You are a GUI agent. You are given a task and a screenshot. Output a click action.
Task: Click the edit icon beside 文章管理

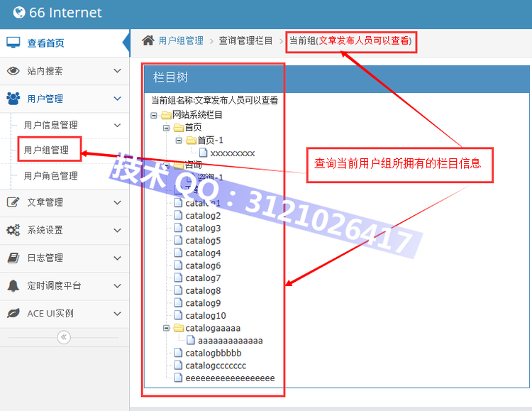tap(13, 202)
